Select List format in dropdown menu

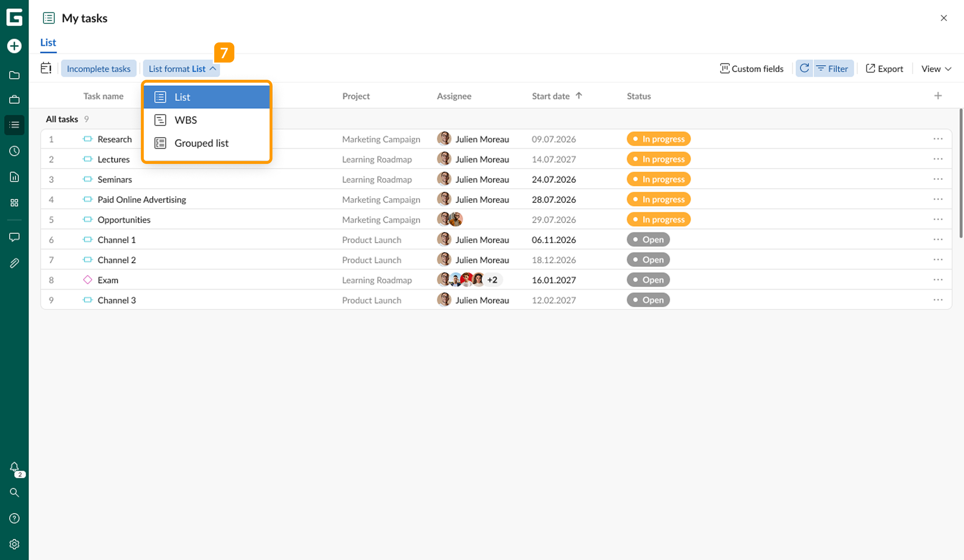click(x=207, y=97)
